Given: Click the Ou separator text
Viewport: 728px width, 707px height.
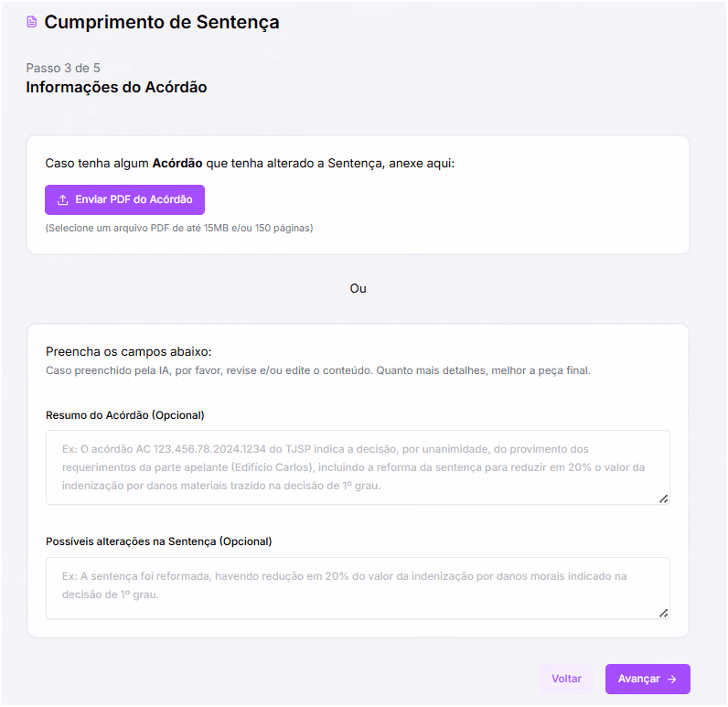Looking at the screenshot, I should pos(358,289).
